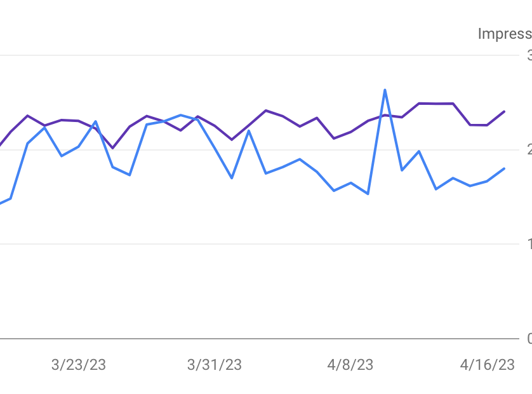Click the y-axis value 1 label
532x394 pixels.
click(x=528, y=244)
